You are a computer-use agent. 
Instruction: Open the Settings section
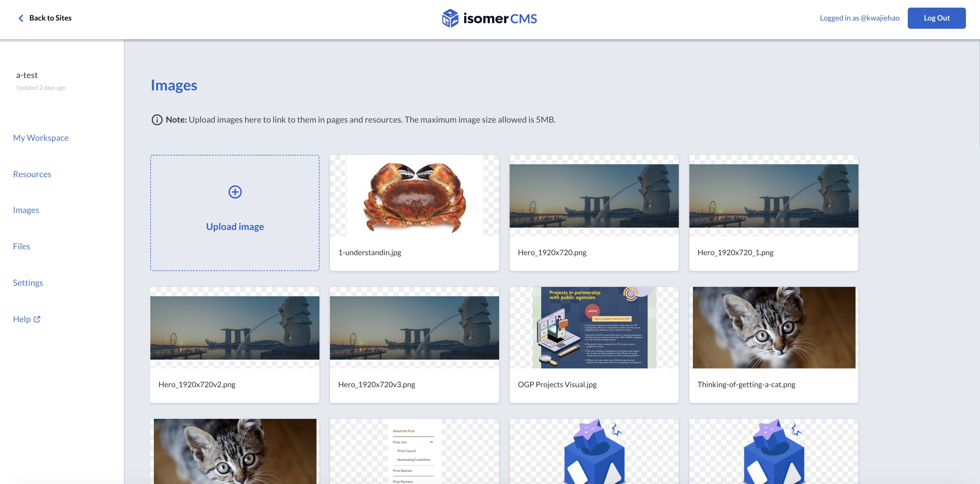(x=28, y=282)
